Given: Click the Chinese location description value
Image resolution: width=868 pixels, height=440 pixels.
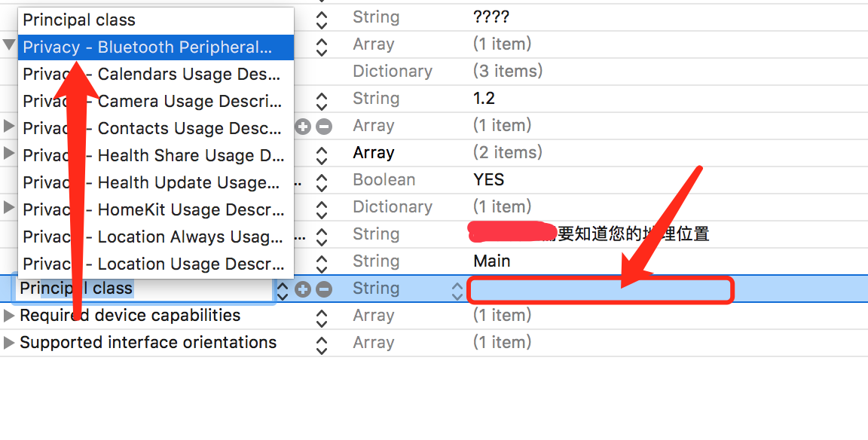Looking at the screenshot, I should (x=589, y=234).
